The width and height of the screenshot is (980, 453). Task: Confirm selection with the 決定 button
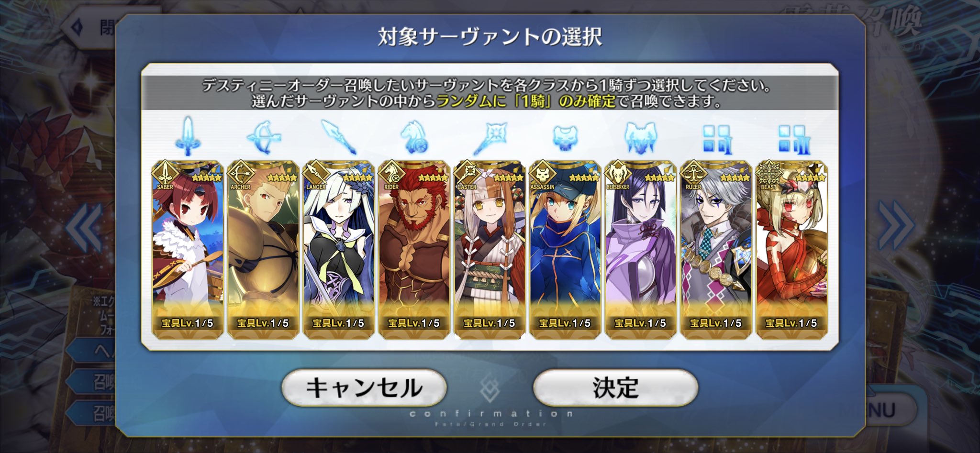click(615, 387)
